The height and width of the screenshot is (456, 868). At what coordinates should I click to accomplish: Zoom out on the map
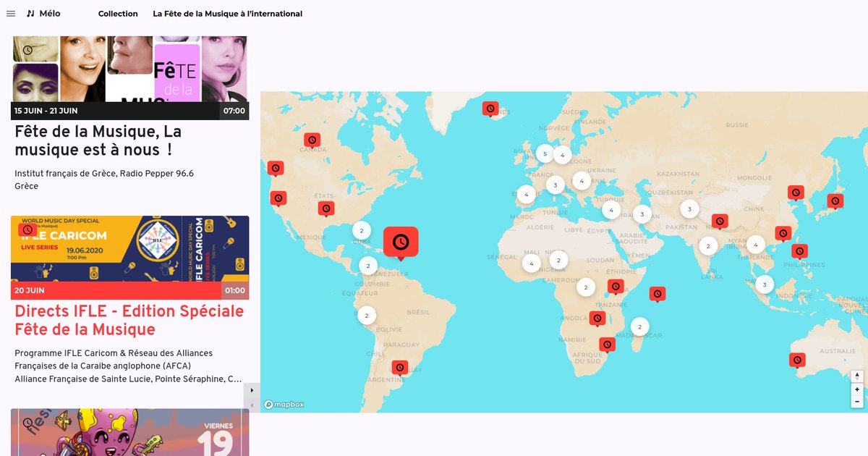(x=857, y=402)
